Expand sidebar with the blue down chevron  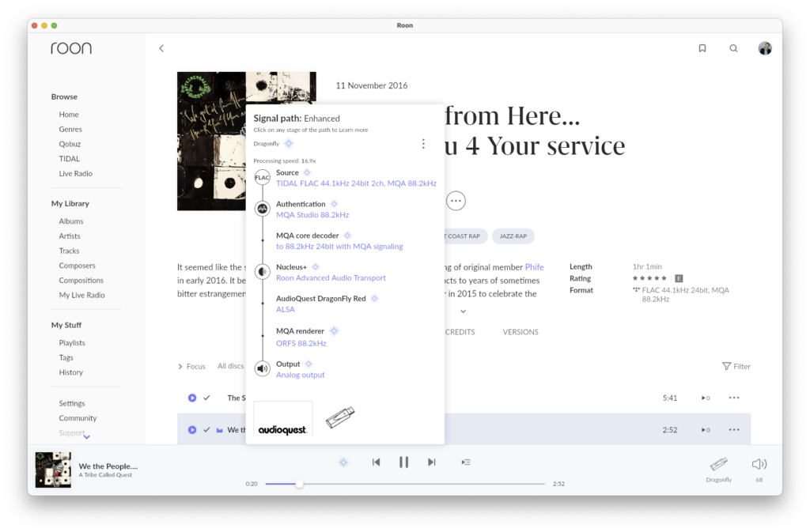(87, 437)
